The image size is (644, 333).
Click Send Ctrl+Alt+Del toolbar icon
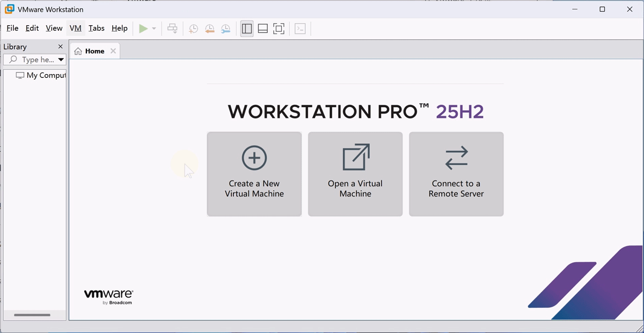(172, 28)
